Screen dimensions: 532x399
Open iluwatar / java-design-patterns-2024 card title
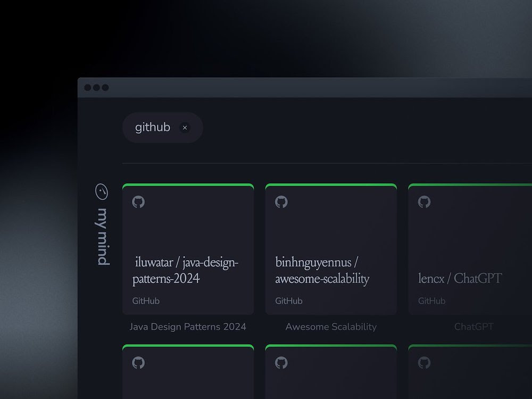point(185,270)
